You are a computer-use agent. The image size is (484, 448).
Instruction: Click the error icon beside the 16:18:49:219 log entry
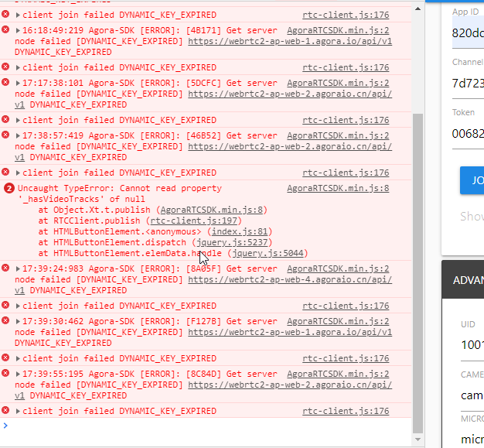5,29
